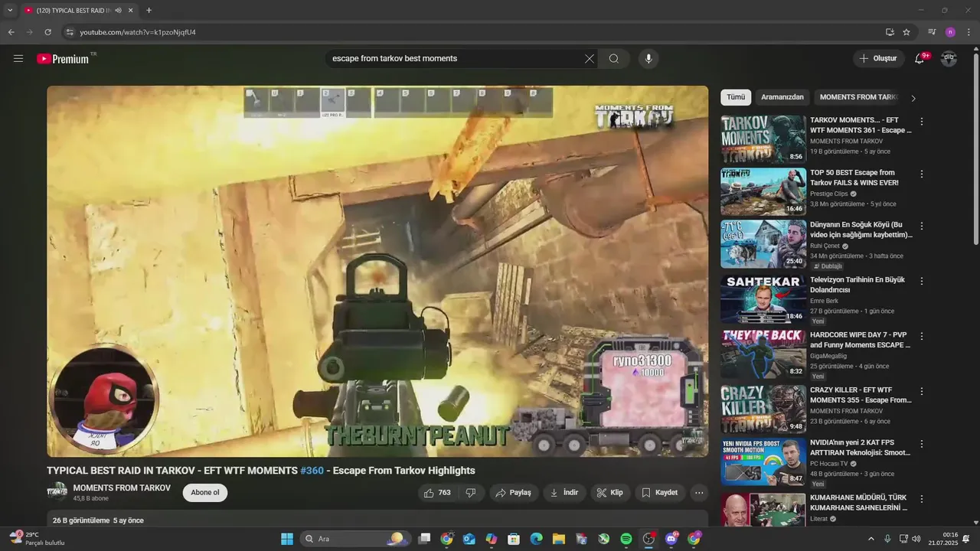
Task: Like the video with thumbs up
Action: click(438, 493)
